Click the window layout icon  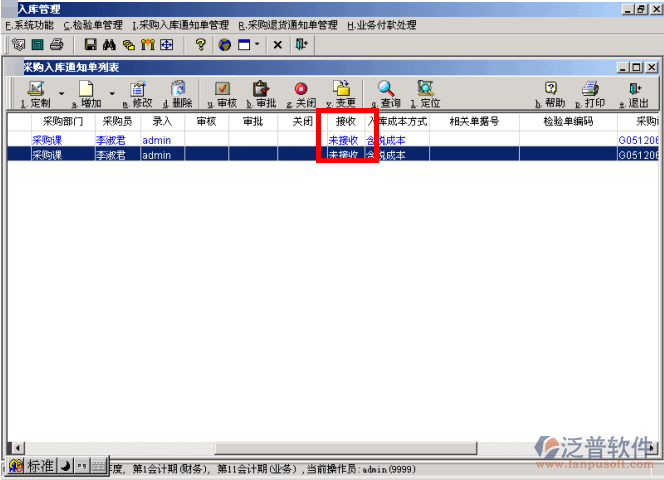tap(244, 44)
